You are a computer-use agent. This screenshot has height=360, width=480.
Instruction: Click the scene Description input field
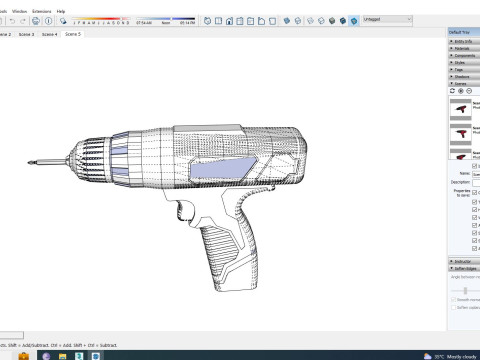pyautogui.click(x=476, y=182)
